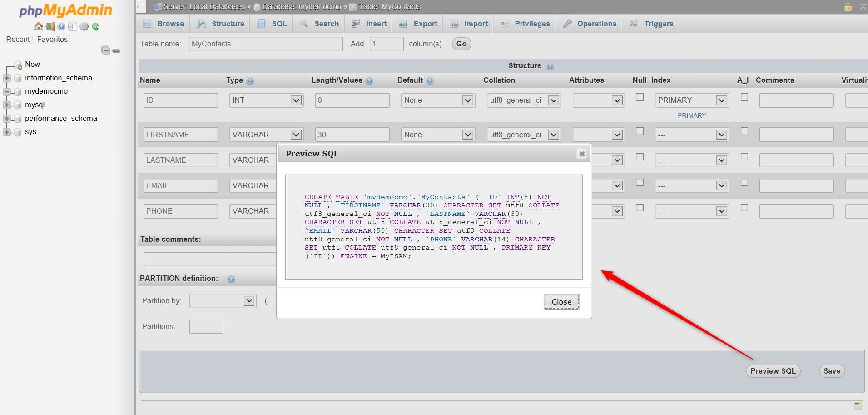Click inside the Table name field

[x=266, y=44]
